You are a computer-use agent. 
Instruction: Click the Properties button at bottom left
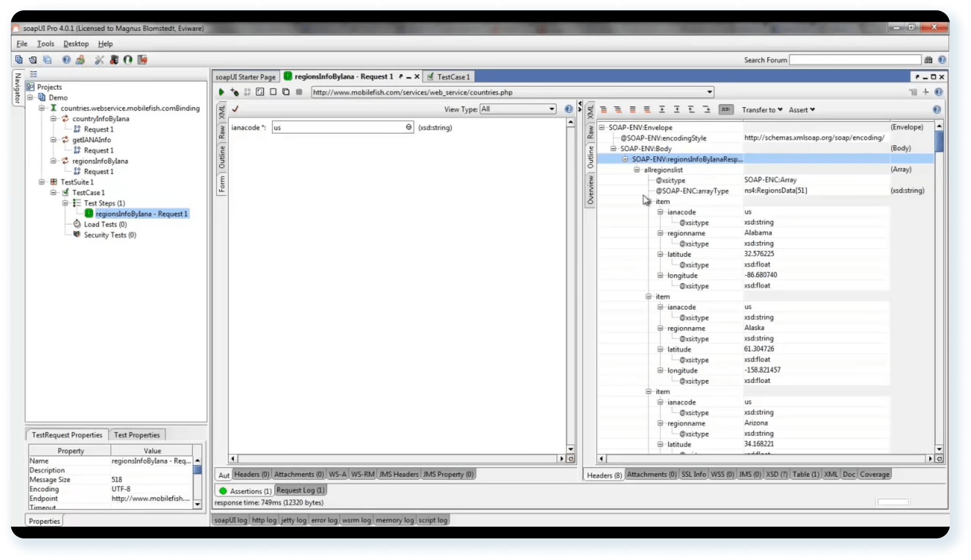[44, 521]
